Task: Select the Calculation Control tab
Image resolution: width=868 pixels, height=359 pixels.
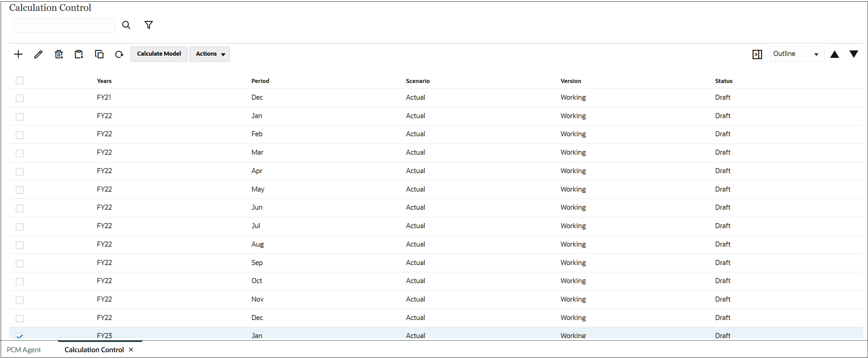Action: tap(94, 349)
